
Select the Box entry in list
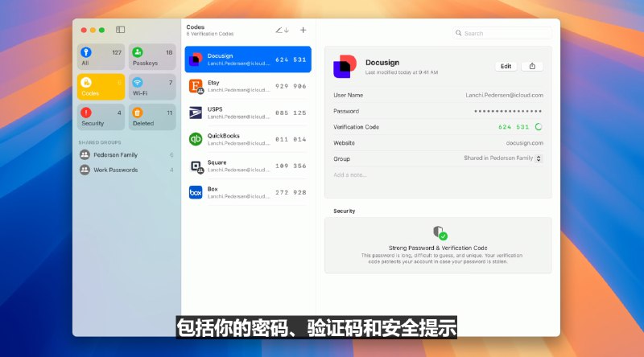[x=248, y=192]
